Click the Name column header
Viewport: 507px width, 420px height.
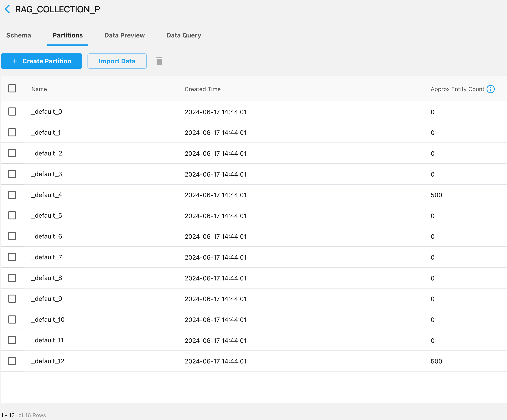(x=39, y=89)
